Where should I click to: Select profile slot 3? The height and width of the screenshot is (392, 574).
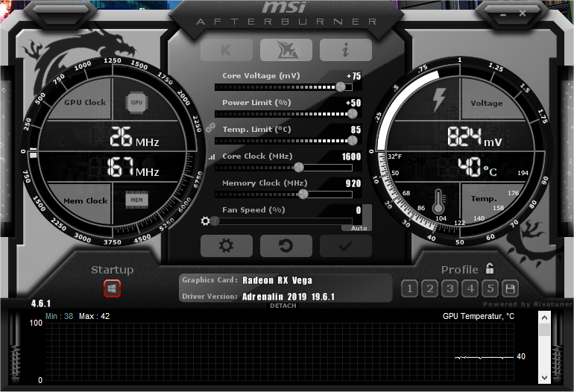pos(450,289)
